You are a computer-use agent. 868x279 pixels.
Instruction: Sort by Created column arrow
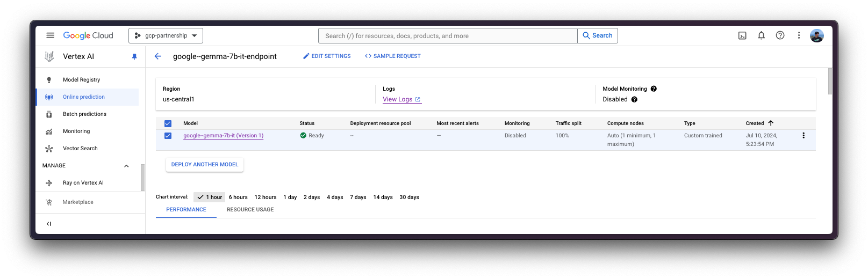click(771, 123)
